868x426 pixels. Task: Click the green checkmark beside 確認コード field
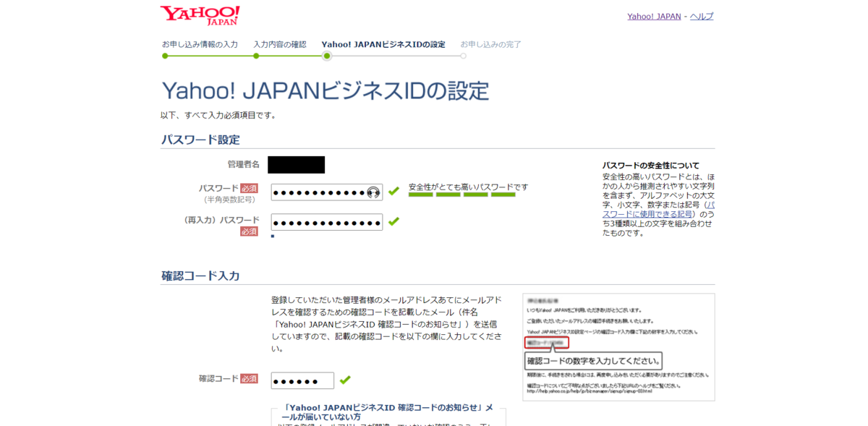click(345, 380)
